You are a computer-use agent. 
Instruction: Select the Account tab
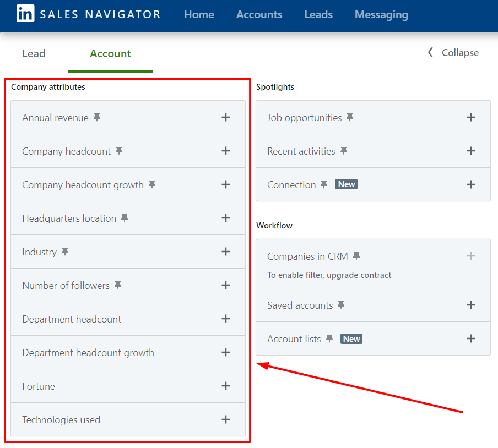(110, 53)
